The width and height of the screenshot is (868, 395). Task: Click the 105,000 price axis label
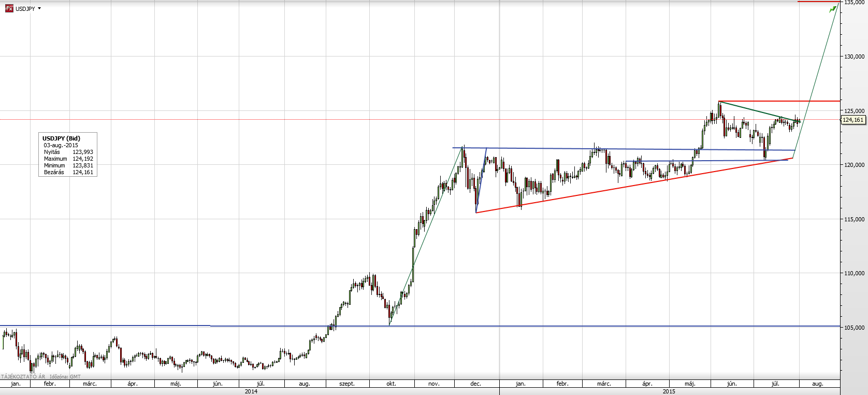click(x=855, y=328)
